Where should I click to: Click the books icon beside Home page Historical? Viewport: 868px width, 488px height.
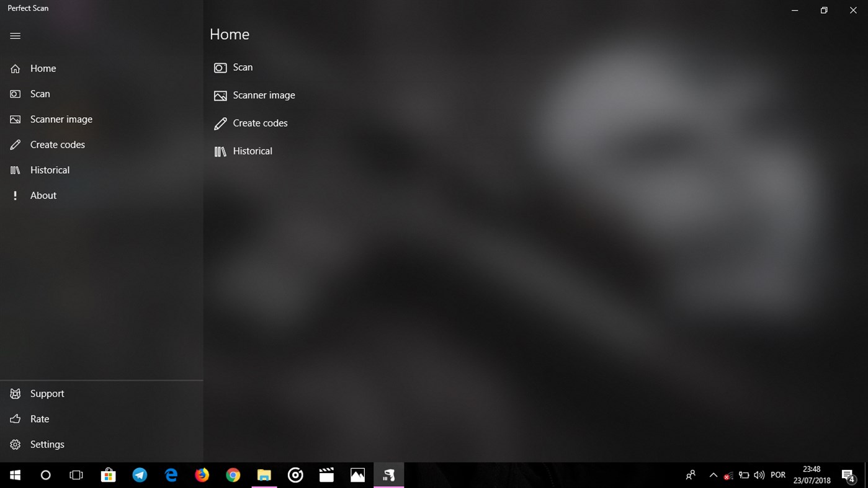pos(220,151)
